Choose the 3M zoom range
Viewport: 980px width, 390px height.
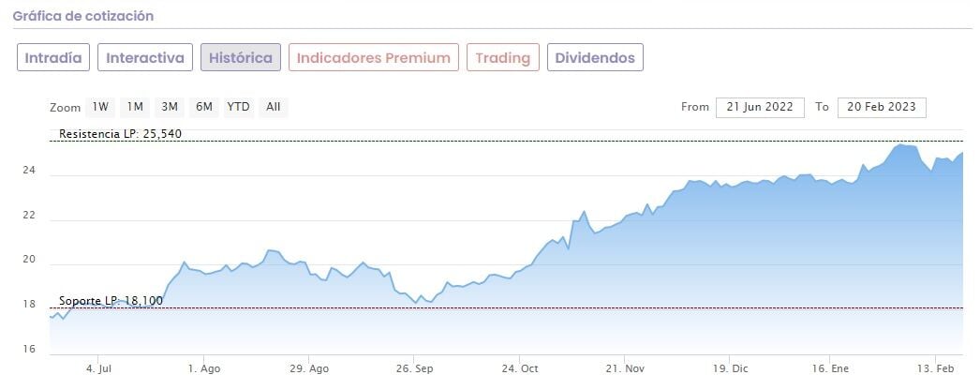170,107
